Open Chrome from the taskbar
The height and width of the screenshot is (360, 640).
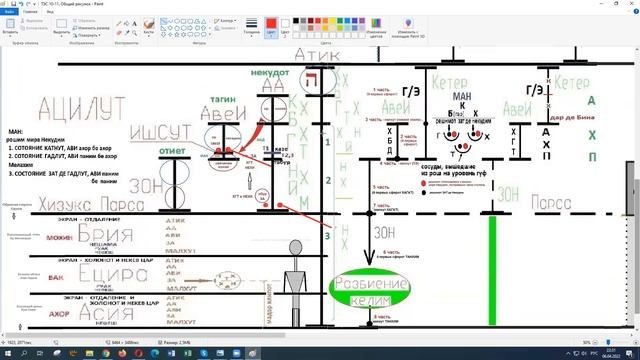tap(106, 353)
